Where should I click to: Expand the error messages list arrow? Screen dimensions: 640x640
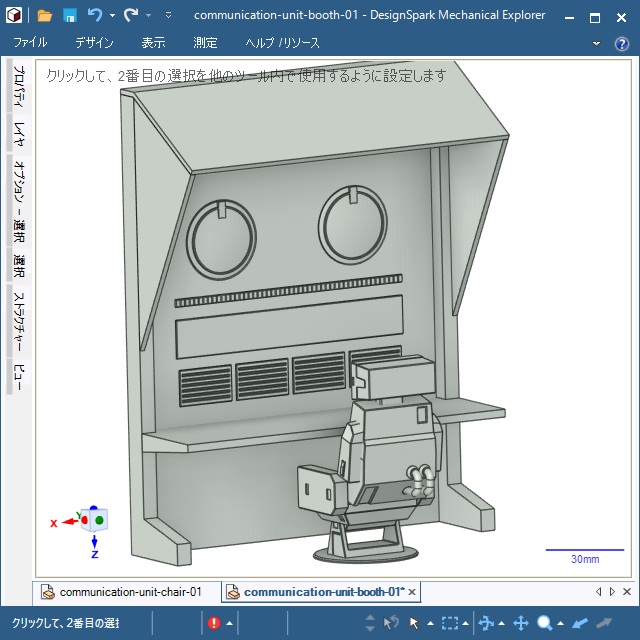coord(229,623)
